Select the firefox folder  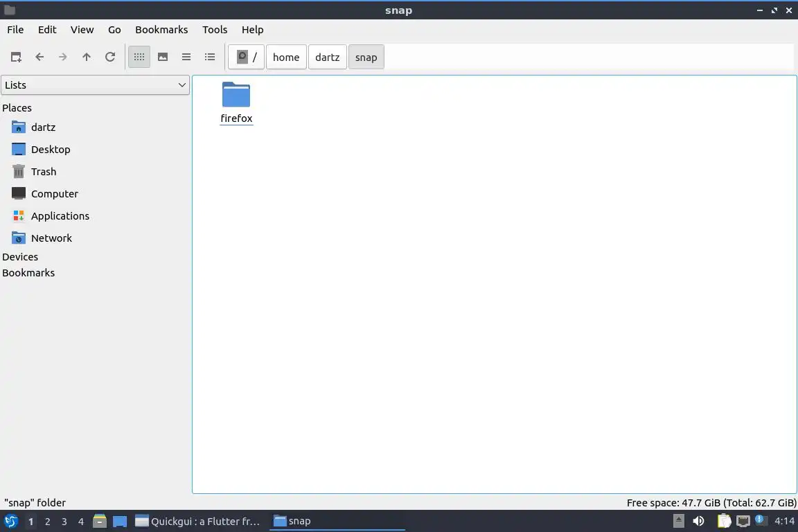tap(236, 95)
